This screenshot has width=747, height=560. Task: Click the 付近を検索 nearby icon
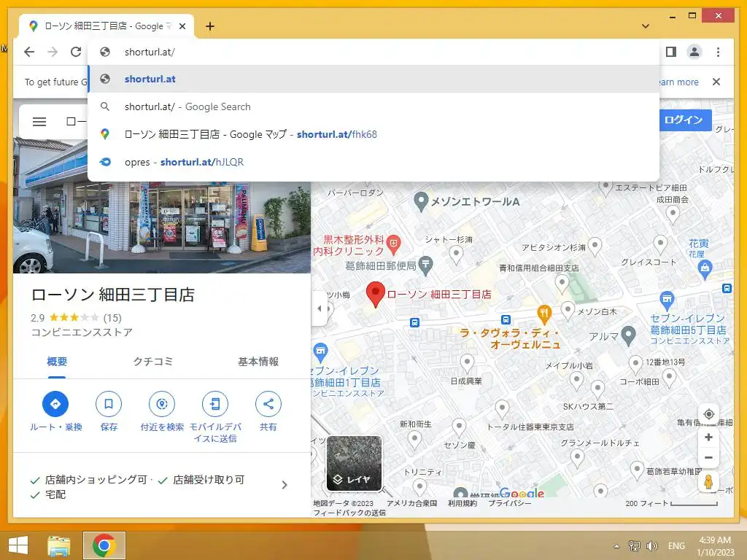(162, 404)
